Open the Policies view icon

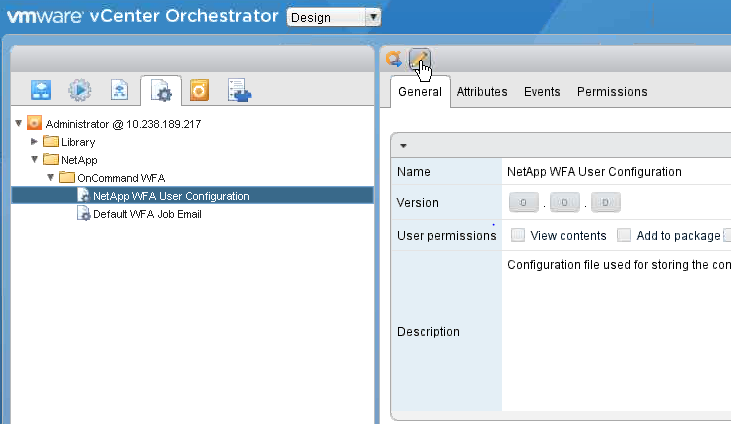click(119, 90)
